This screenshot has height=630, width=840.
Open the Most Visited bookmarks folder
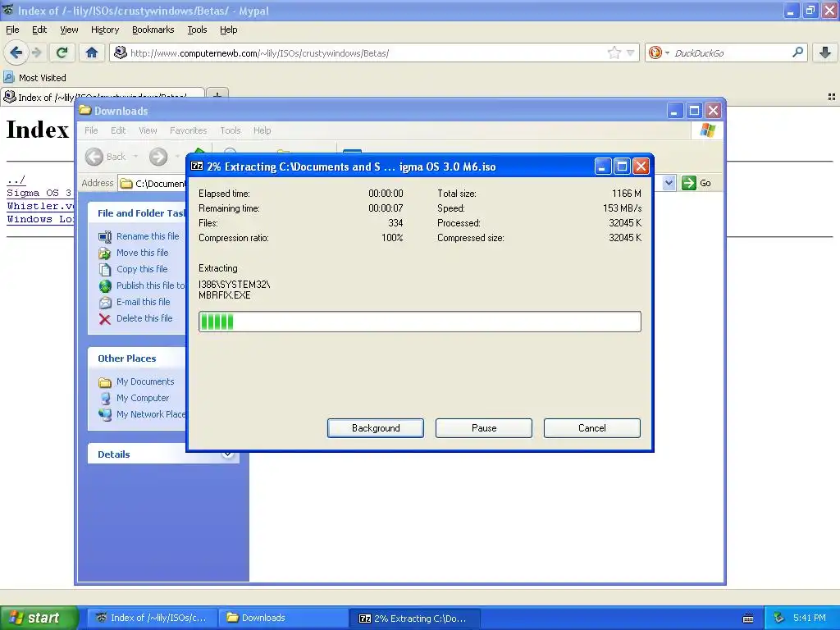pyautogui.click(x=35, y=78)
